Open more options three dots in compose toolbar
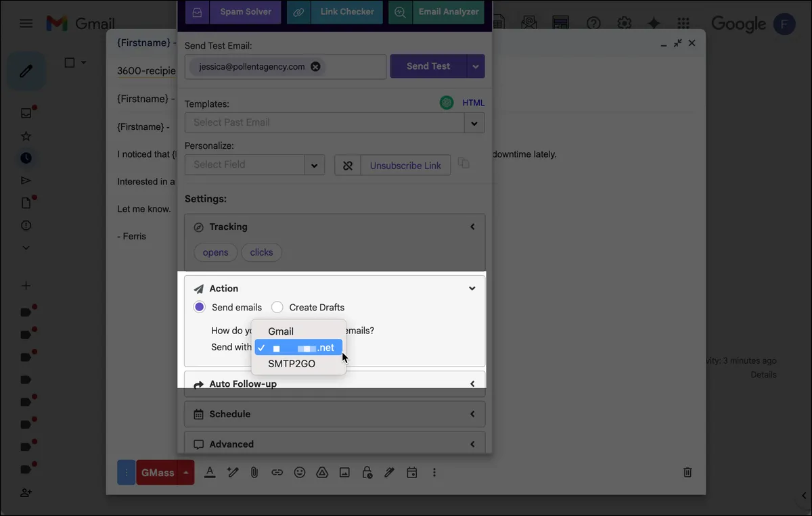The width and height of the screenshot is (812, 516). coord(434,472)
